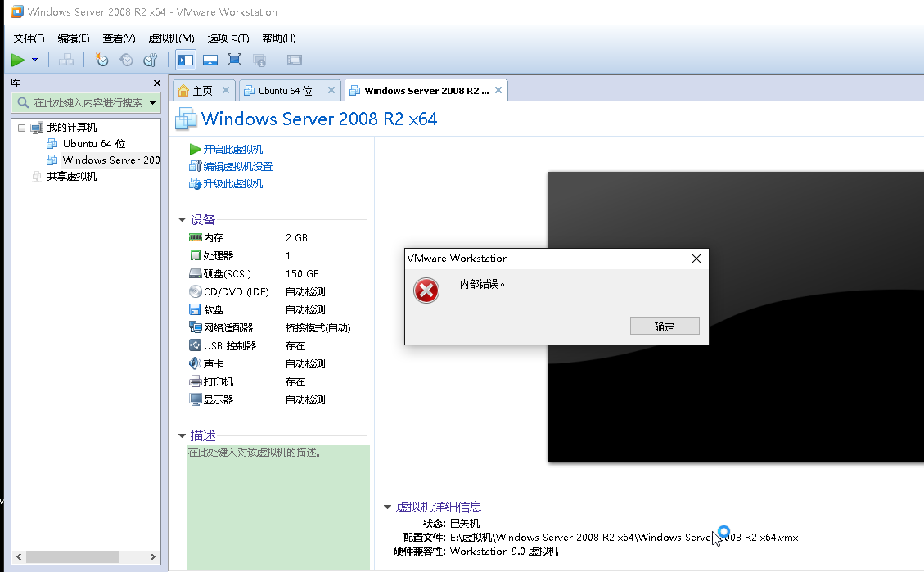
Task: Collapse the 描述 section
Action: (182, 436)
